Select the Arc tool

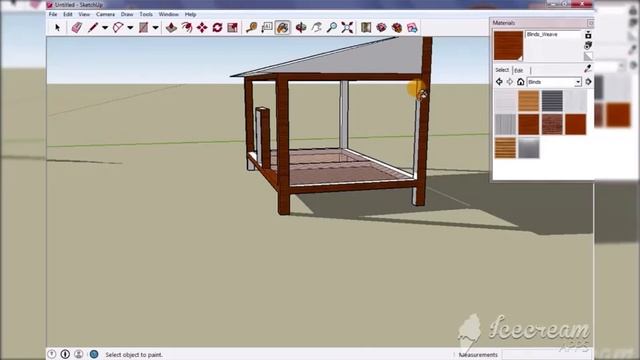(x=118, y=27)
